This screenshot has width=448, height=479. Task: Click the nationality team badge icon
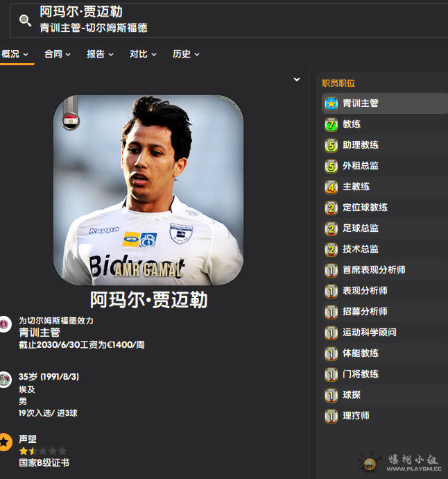[x=5, y=379]
